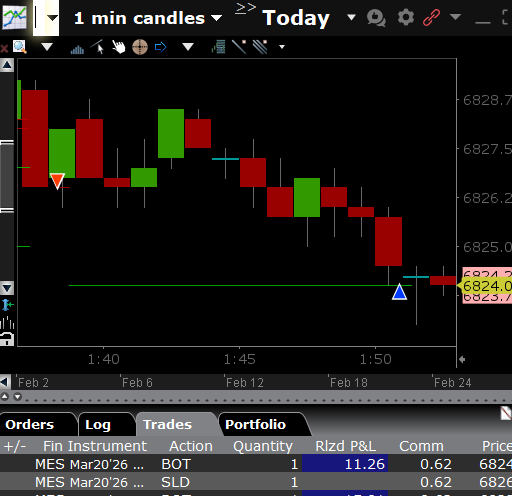Screen dimensions: 512x496
Task: Toggle the crosshair tool icon
Action: pyautogui.click(x=140, y=47)
